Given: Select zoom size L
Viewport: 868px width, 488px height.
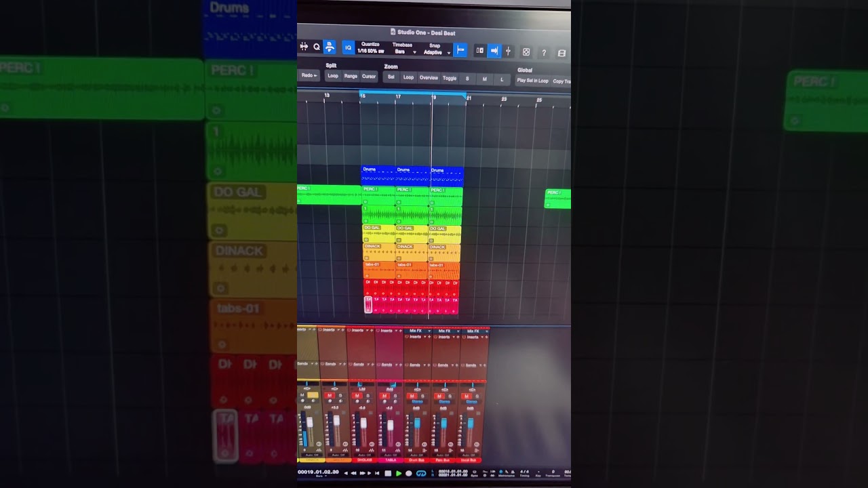Looking at the screenshot, I should (502, 79).
